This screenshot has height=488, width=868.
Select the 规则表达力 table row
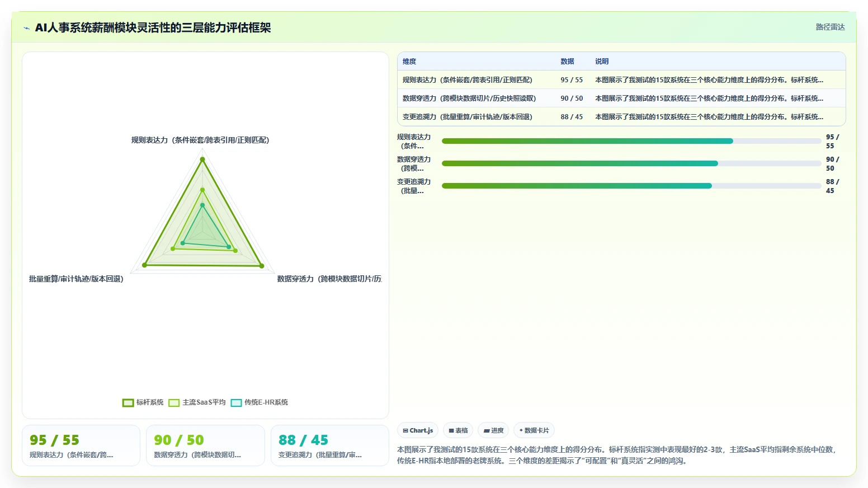point(621,80)
